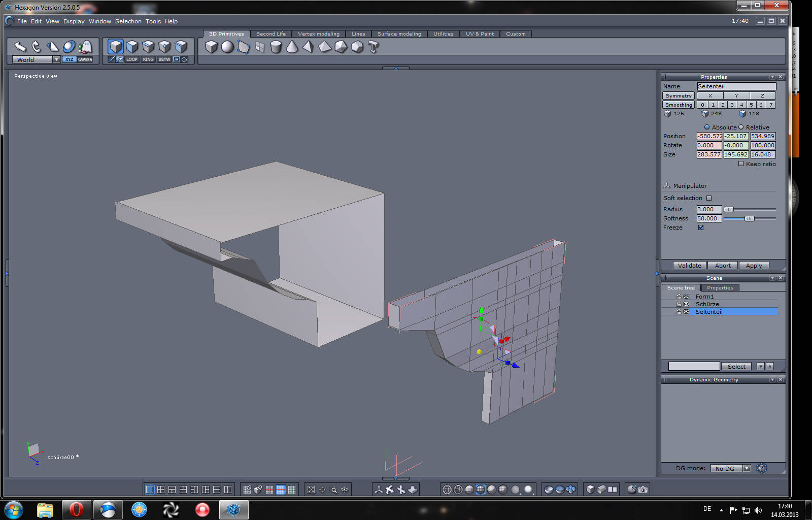Open the Properties panel options arrow

click(772, 77)
